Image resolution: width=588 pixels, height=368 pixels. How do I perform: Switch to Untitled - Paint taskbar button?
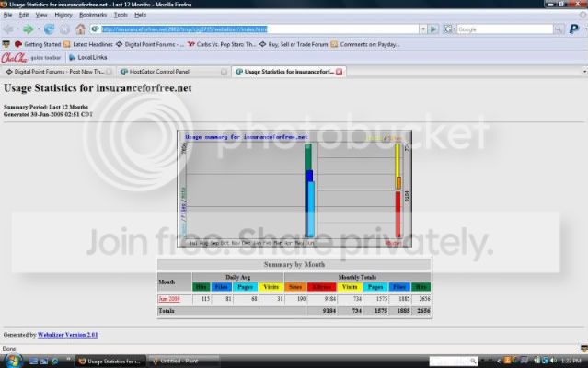pyautogui.click(x=183, y=362)
